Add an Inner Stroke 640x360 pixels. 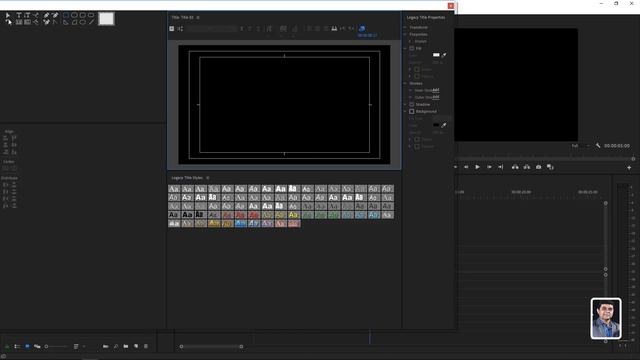pos(436,90)
